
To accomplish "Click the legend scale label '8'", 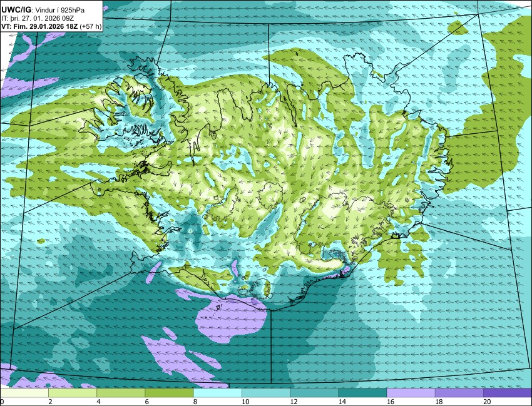I will click(195, 402).
